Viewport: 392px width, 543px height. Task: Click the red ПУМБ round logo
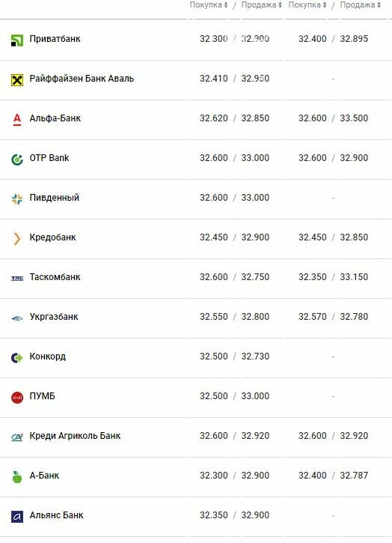pos(17,398)
